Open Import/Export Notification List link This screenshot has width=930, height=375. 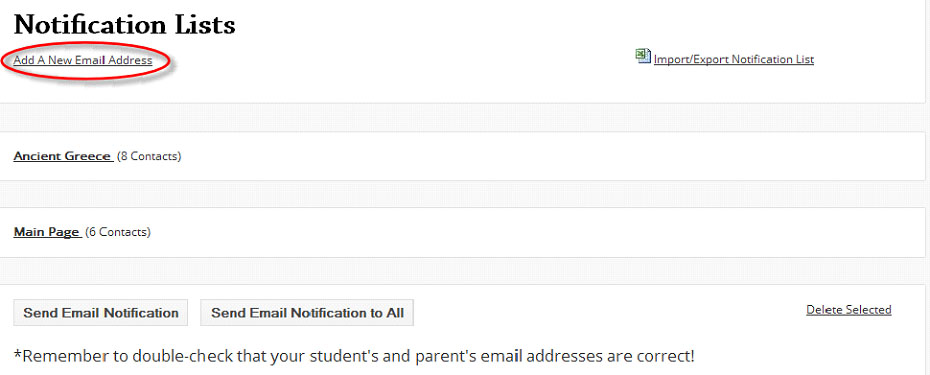point(734,59)
